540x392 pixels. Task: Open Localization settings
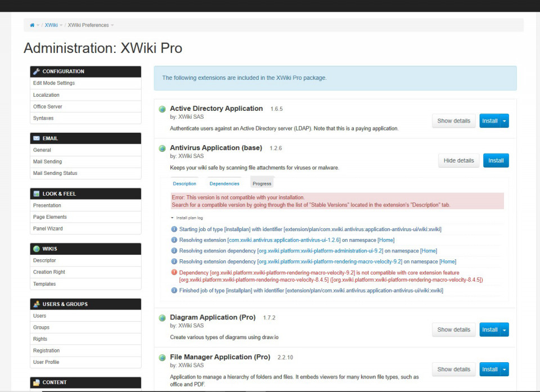pos(85,95)
